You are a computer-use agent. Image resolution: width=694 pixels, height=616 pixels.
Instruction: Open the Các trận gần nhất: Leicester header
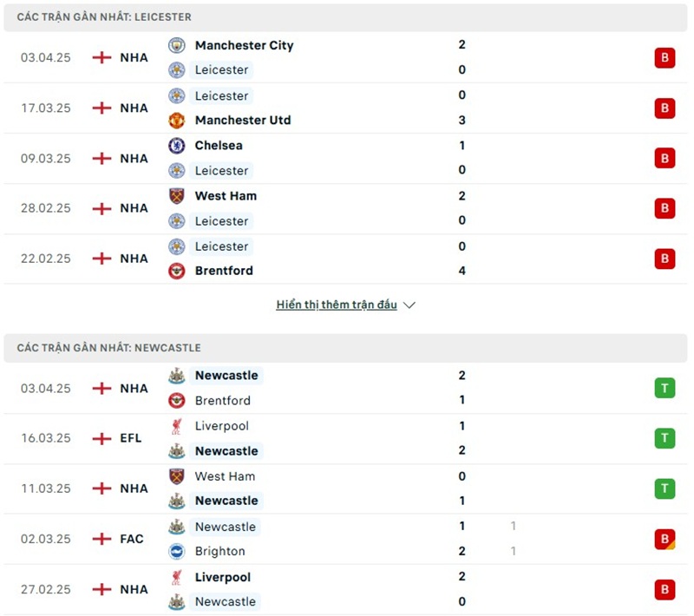pyautogui.click(x=104, y=17)
